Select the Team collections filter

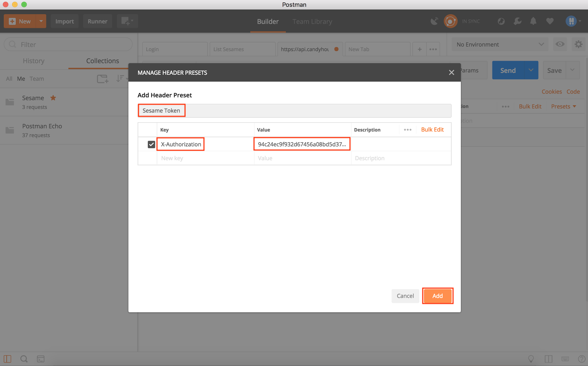[x=37, y=79]
